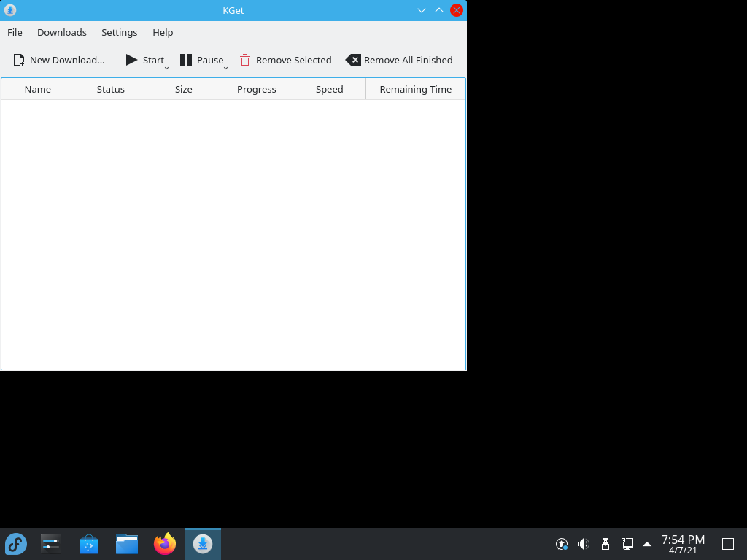Click Remove Selected trash button

285,60
